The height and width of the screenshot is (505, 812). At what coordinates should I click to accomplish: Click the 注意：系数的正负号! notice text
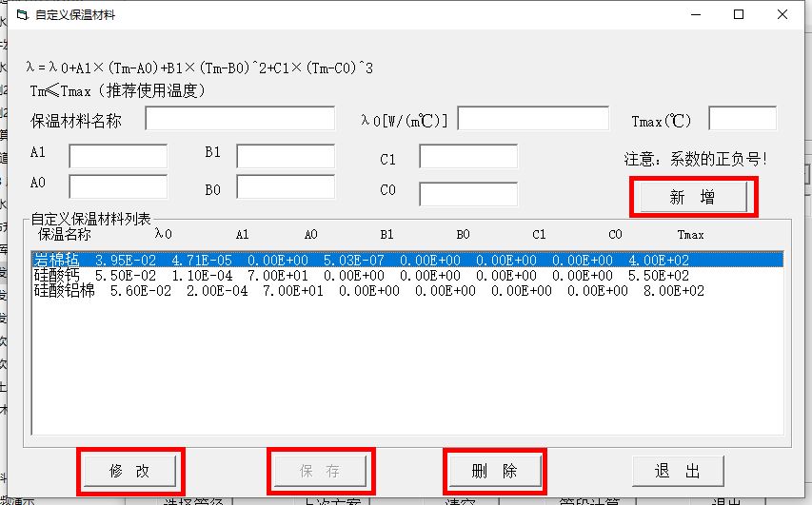tap(696, 159)
